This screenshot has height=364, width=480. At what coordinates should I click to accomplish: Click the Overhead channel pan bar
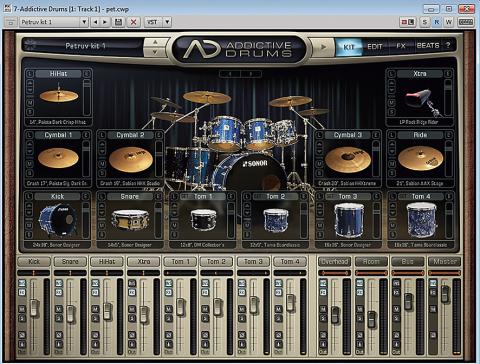tap(334, 273)
